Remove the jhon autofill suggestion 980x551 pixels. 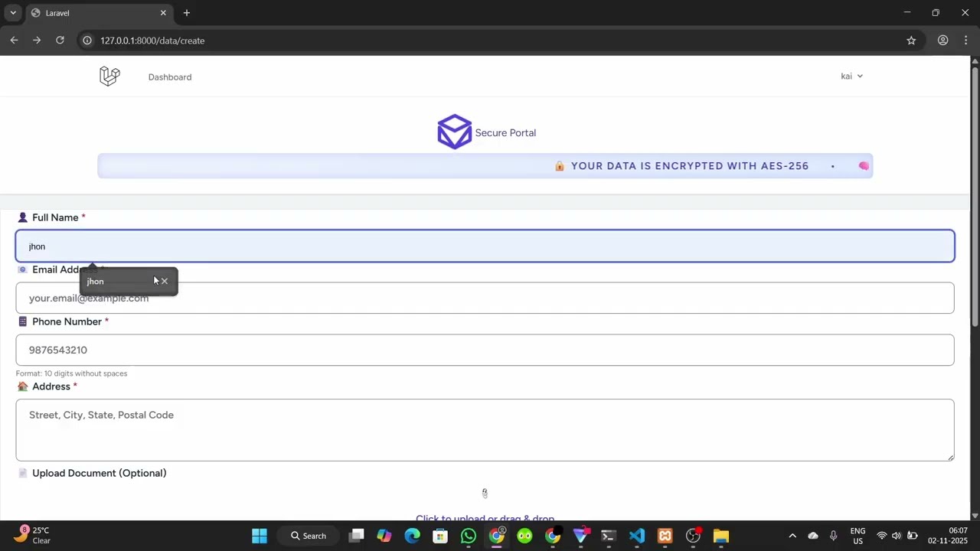tap(165, 281)
